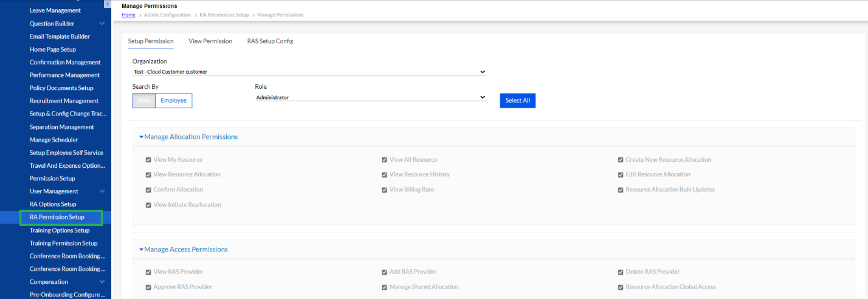
Task: Toggle the View Billing Rate checkbox
Action: pos(384,190)
